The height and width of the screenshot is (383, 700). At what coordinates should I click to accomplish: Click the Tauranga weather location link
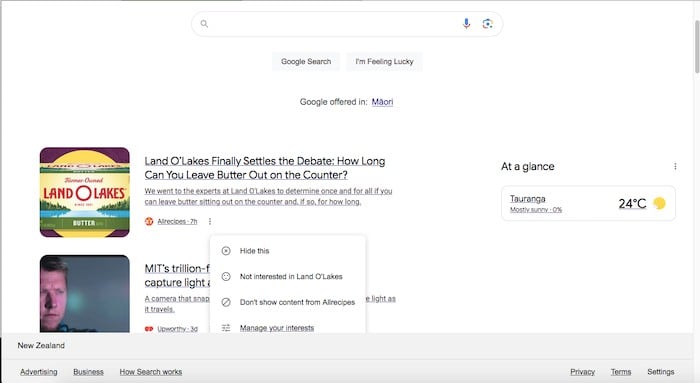click(528, 199)
